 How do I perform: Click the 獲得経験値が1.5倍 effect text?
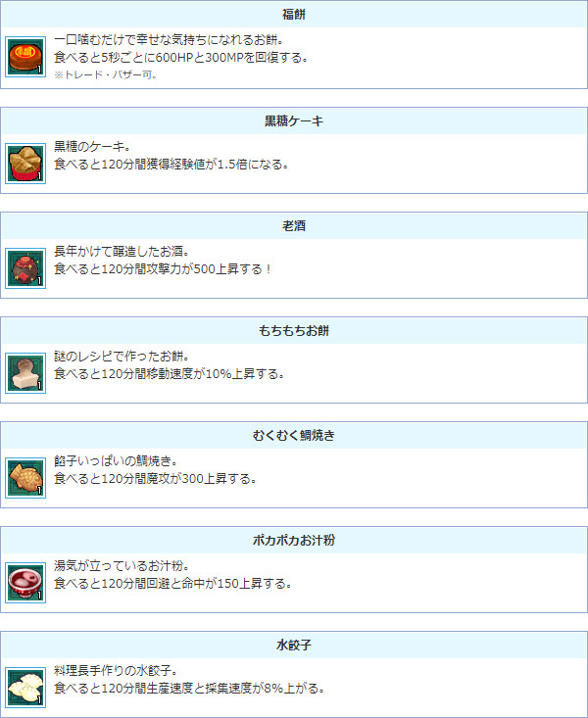(x=171, y=165)
